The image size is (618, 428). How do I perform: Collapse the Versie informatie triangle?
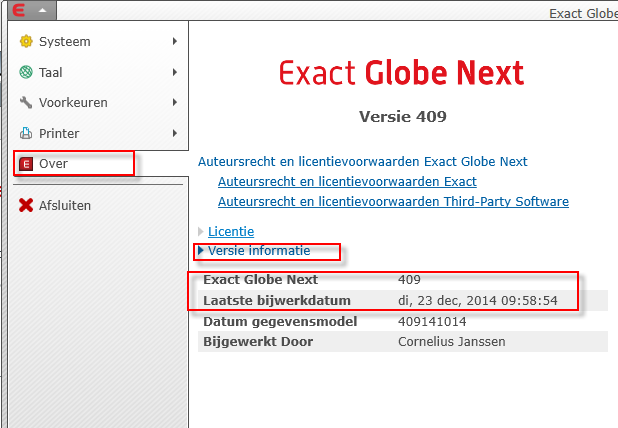[201, 251]
